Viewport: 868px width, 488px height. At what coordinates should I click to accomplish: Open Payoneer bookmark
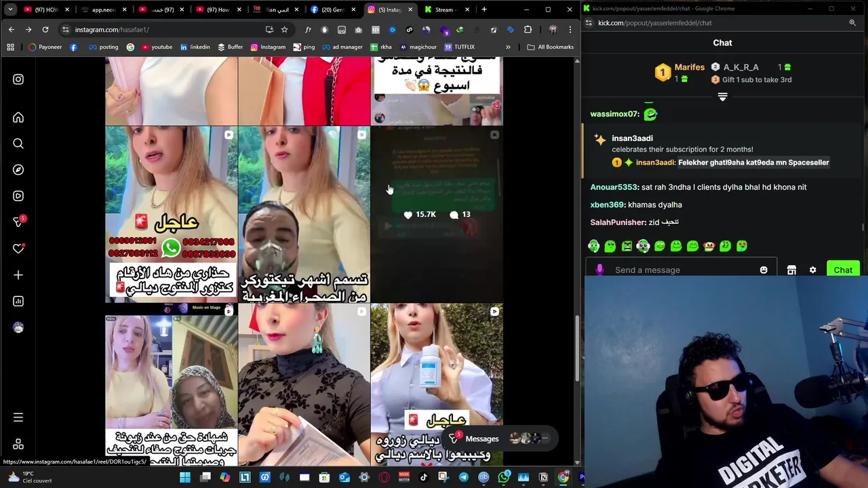[45, 47]
